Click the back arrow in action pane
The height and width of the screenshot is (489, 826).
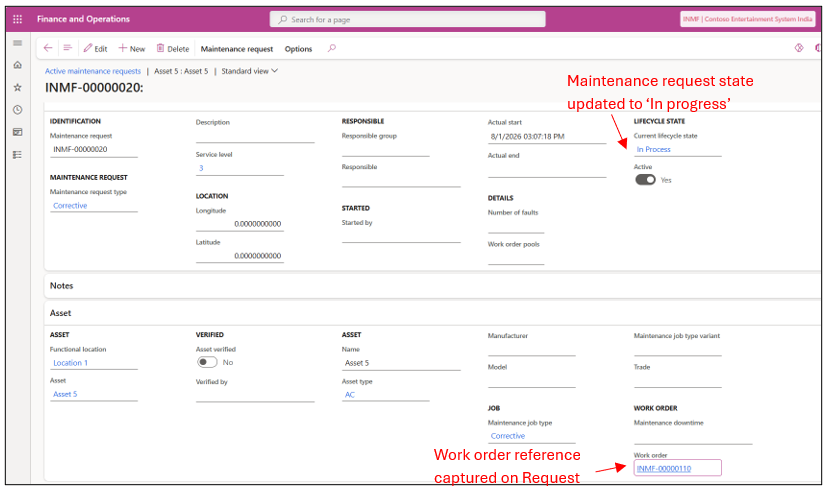click(x=48, y=48)
